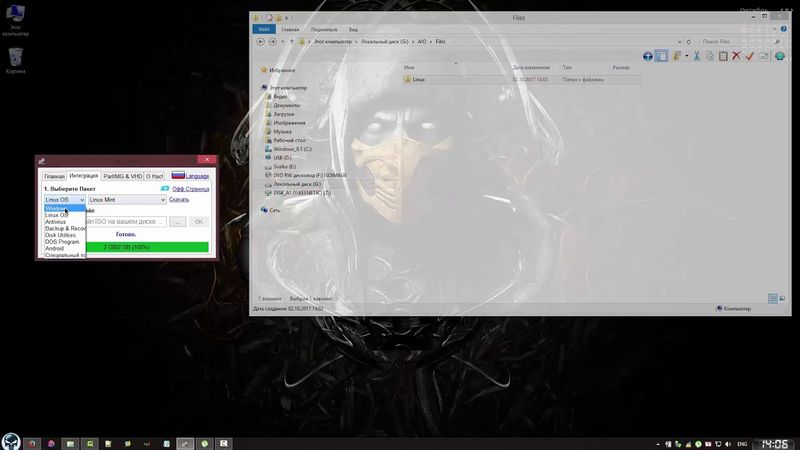Click the red X delete icon in Explorer toolbar

(736, 56)
